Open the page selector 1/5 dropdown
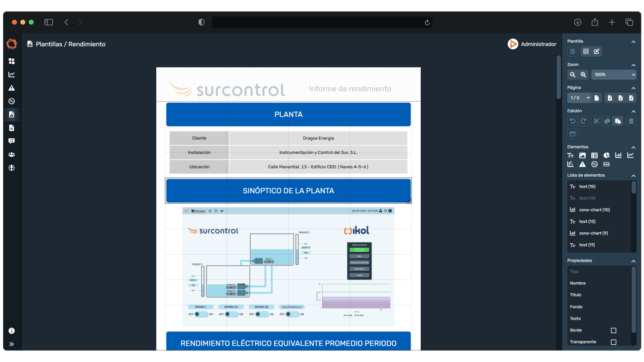The image size is (644, 362). pos(579,98)
